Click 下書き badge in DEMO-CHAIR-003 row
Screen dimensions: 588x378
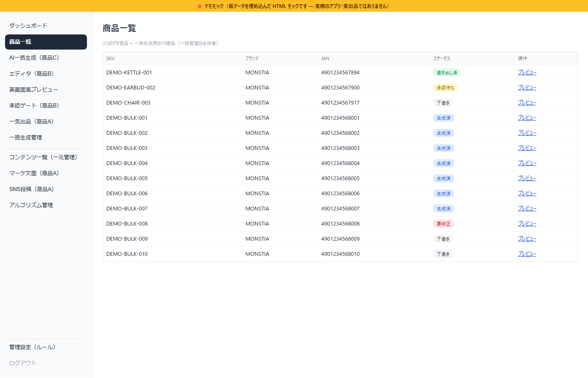pyautogui.click(x=443, y=103)
